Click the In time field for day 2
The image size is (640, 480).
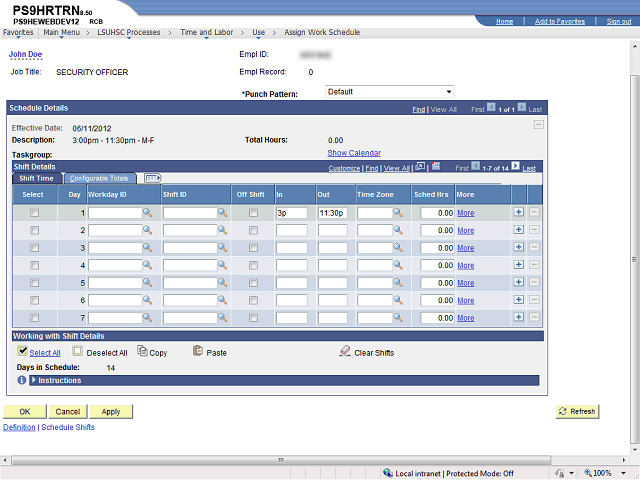point(291,230)
